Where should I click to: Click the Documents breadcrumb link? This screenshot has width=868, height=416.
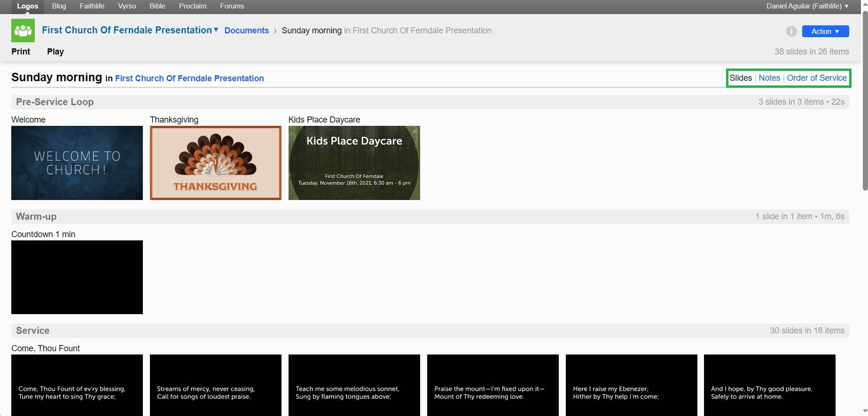[x=247, y=31]
